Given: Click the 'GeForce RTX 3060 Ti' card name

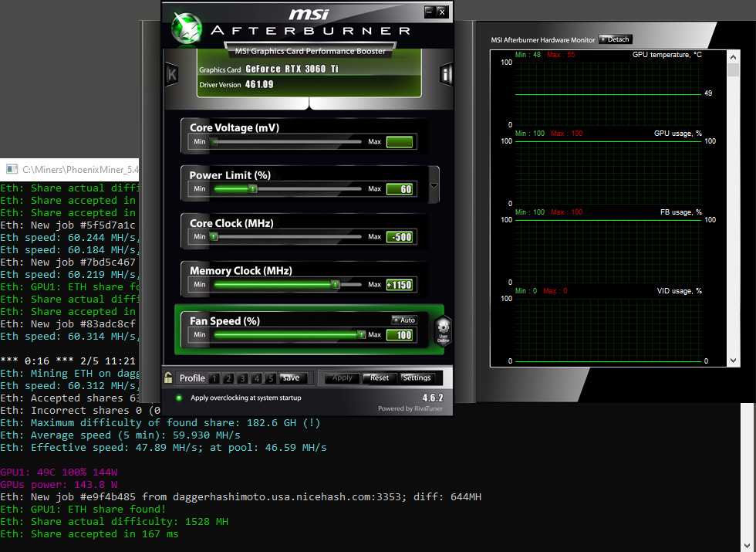Looking at the screenshot, I should point(292,69).
